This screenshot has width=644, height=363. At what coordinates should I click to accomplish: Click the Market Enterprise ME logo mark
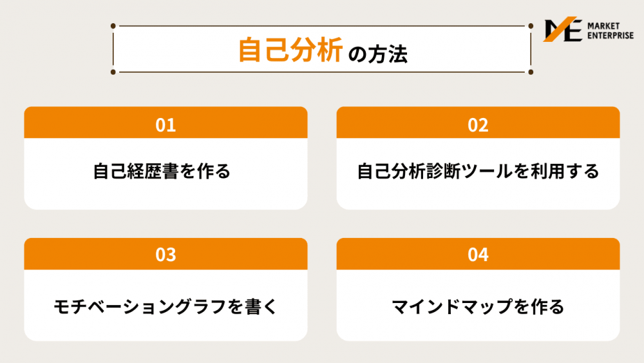(x=563, y=29)
